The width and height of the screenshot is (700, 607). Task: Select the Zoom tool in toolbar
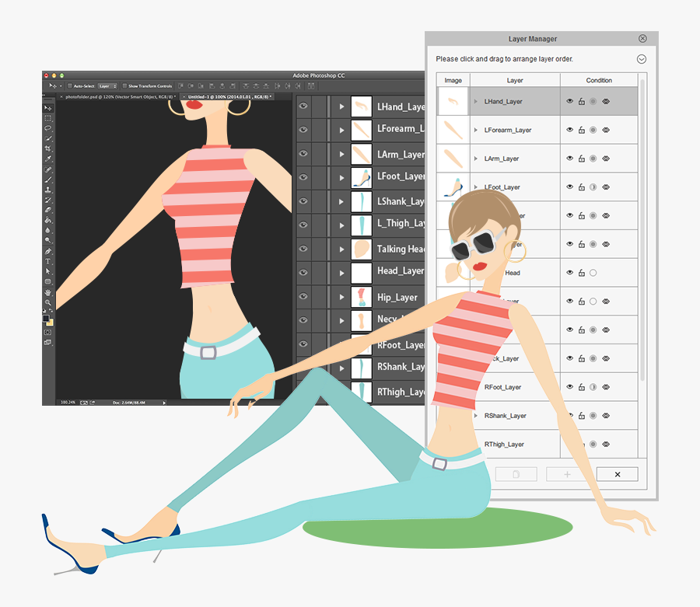click(x=47, y=302)
